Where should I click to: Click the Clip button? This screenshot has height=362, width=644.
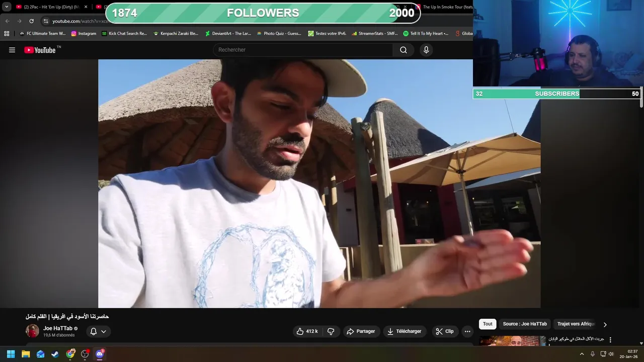click(x=445, y=331)
